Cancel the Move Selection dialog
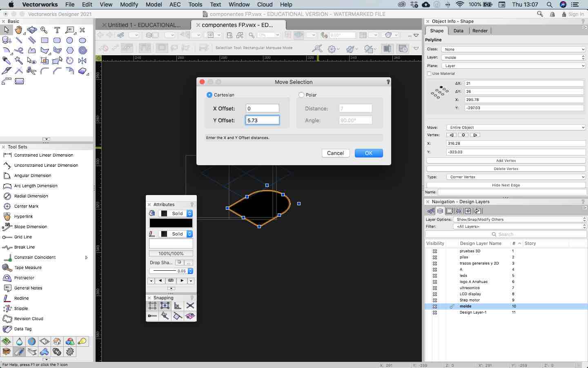This screenshot has width=588, height=368. coord(335,153)
